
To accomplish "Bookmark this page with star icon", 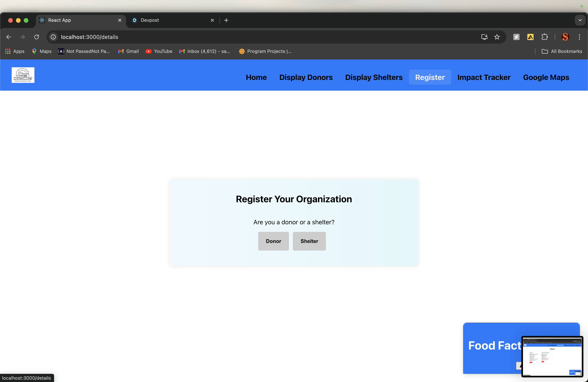I will tap(497, 37).
